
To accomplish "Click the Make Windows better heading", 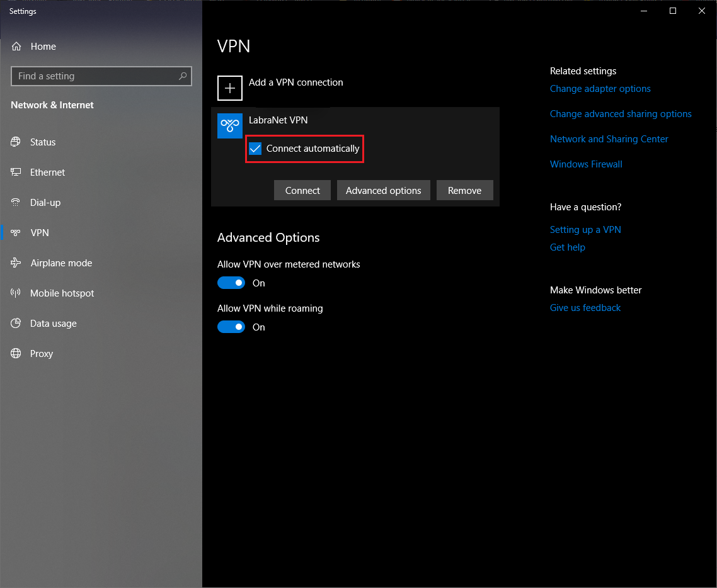I will [x=596, y=290].
